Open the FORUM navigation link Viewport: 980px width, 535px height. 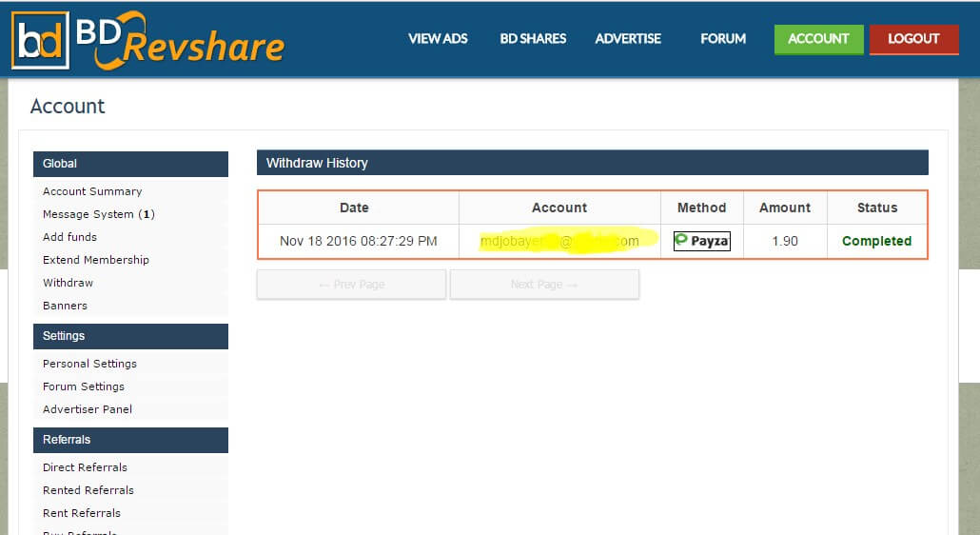click(x=723, y=39)
